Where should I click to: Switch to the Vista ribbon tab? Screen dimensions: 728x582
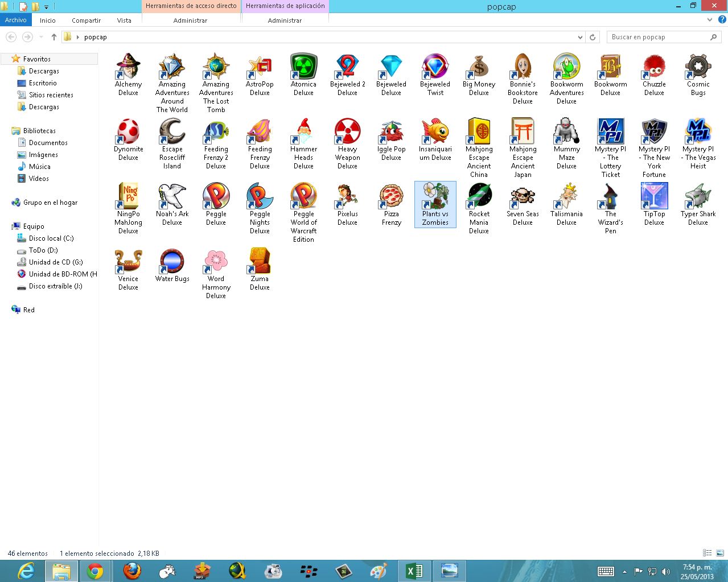point(124,20)
